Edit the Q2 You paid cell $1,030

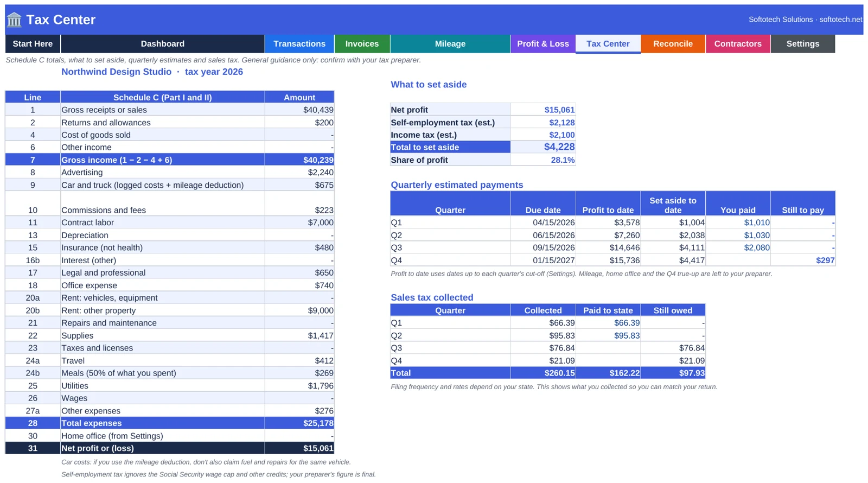[738, 236]
